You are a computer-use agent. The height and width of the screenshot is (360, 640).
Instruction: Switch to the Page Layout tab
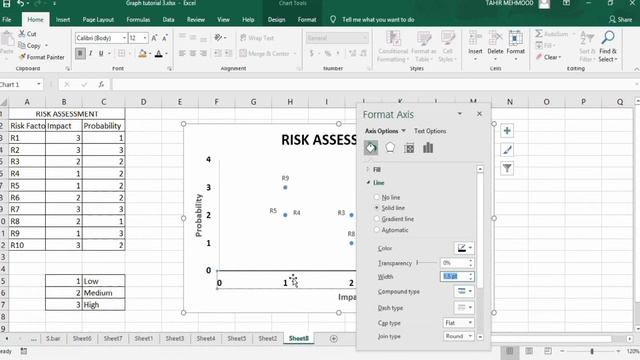[x=98, y=20]
